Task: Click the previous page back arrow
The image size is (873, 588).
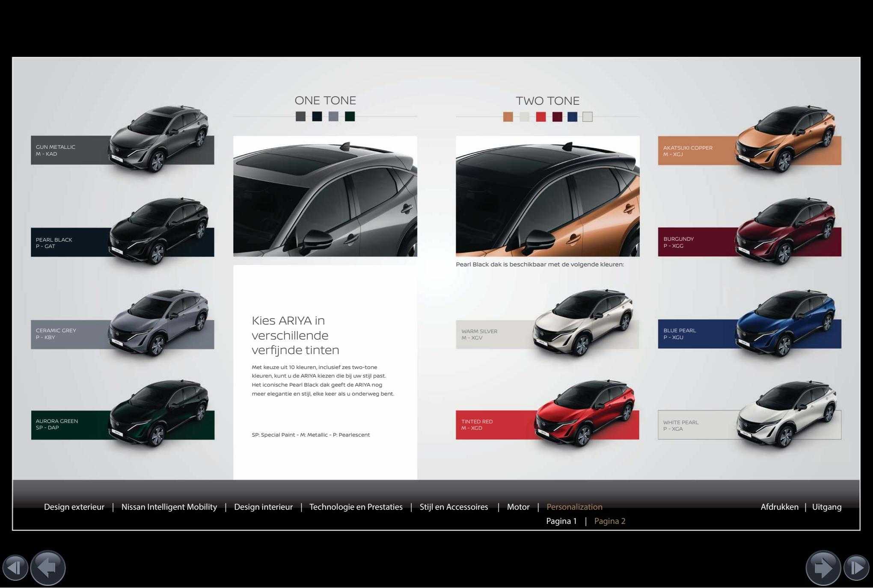Action: pos(48,568)
